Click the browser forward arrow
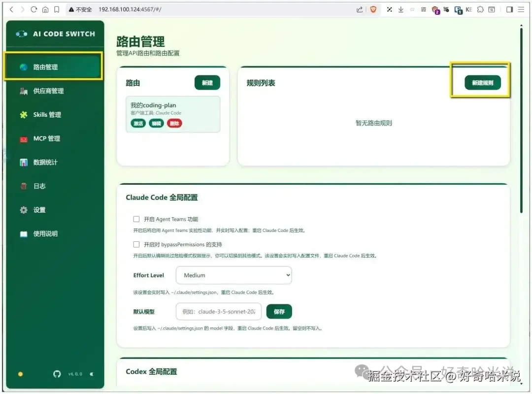Screen dimensions: 532x394 point(22,9)
